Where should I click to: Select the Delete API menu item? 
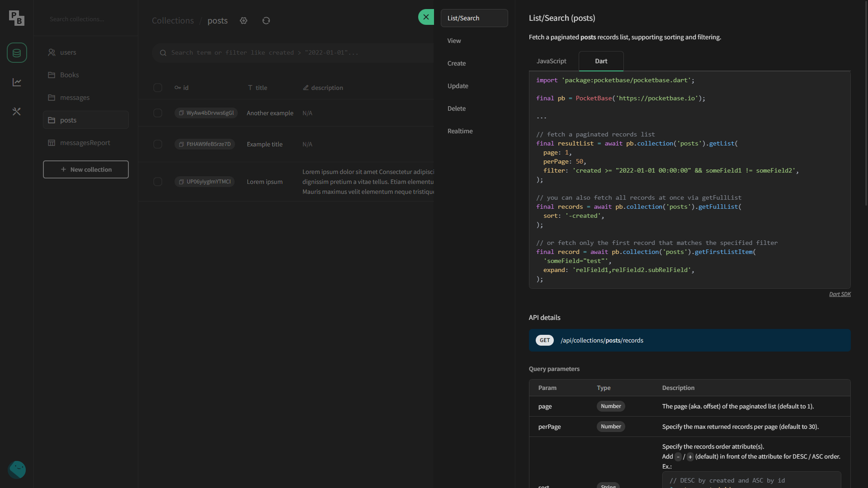click(x=456, y=108)
